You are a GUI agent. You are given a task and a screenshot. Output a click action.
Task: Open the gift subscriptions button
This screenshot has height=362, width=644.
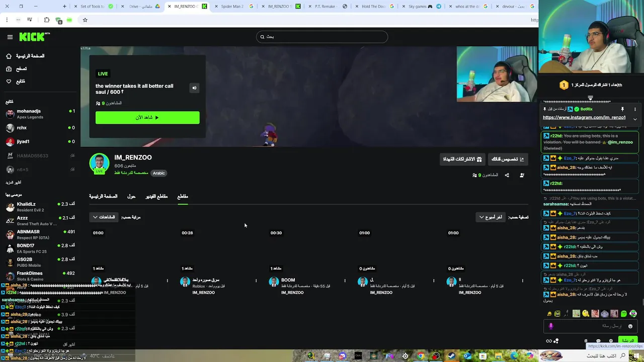[x=462, y=159]
